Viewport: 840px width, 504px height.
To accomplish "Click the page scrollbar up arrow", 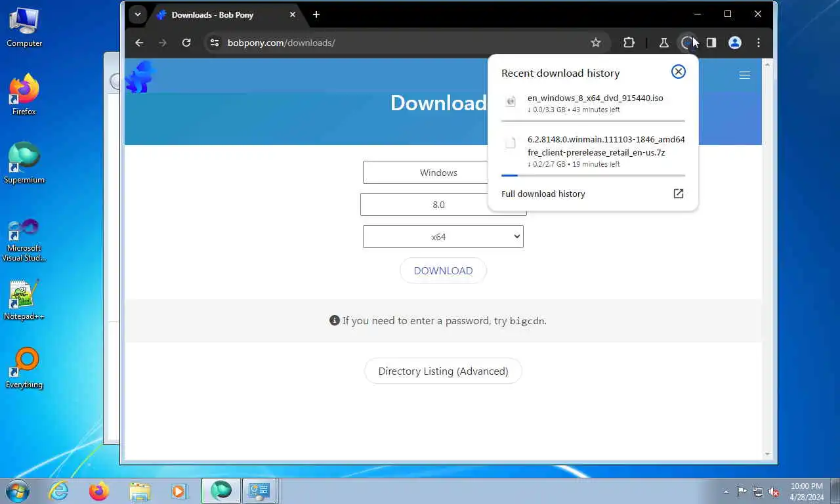I will pos(767,64).
